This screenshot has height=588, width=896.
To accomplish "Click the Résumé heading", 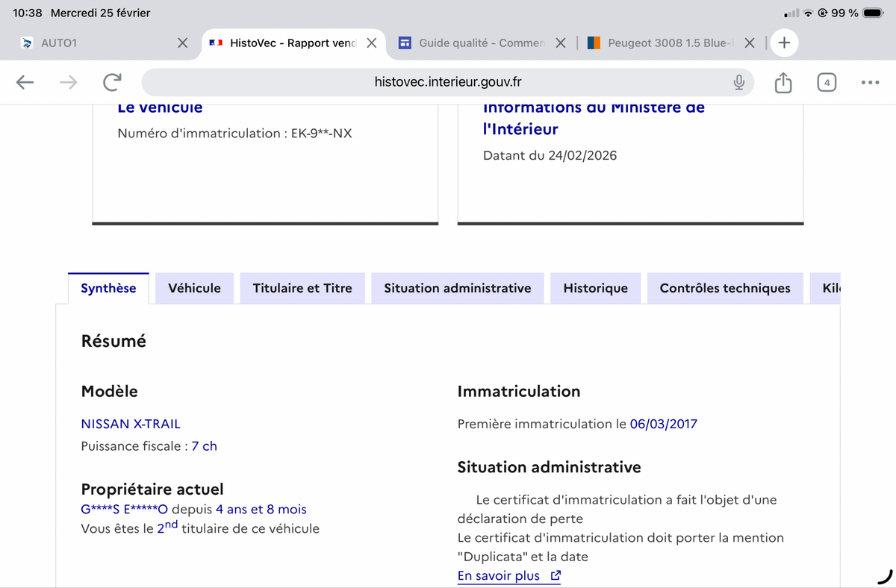I will (x=113, y=341).
